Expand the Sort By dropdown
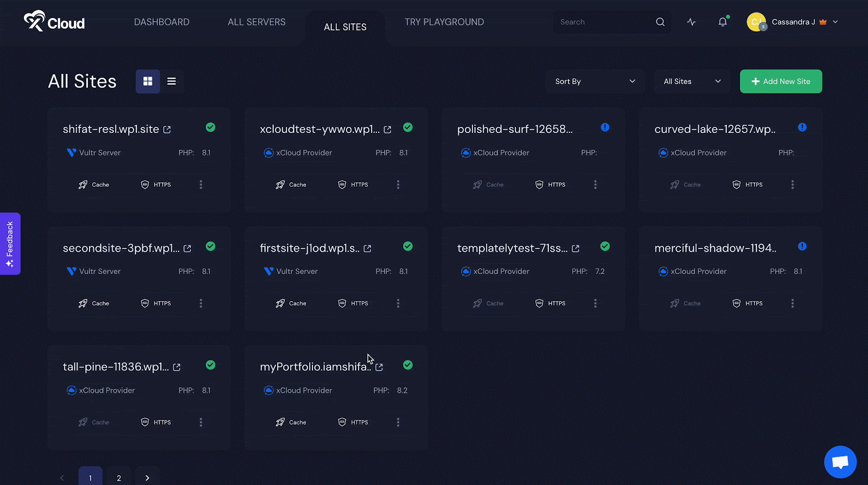This screenshot has height=485, width=868. 595,81
